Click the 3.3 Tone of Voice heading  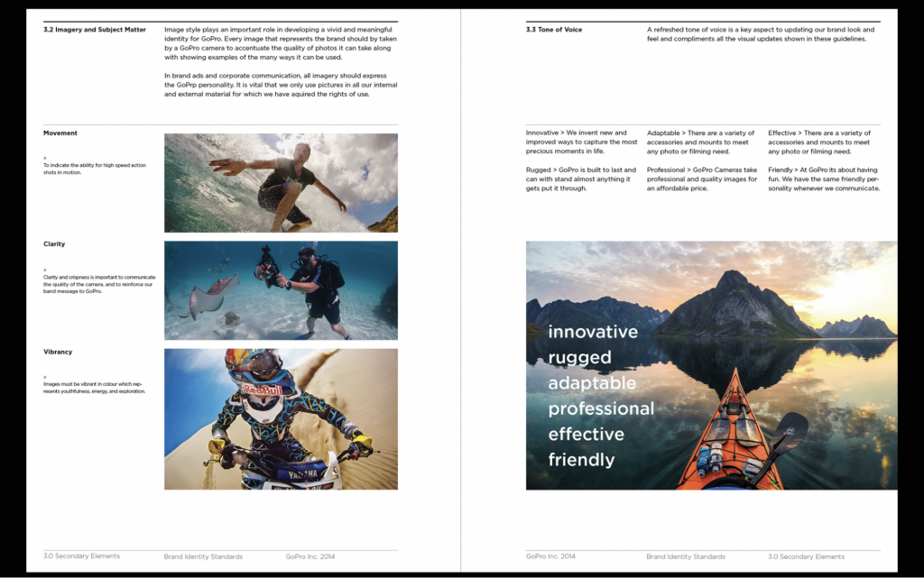tap(554, 29)
